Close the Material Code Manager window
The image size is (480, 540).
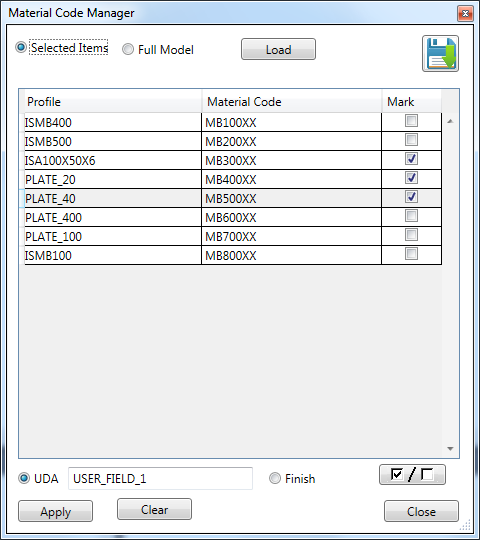tap(465, 13)
